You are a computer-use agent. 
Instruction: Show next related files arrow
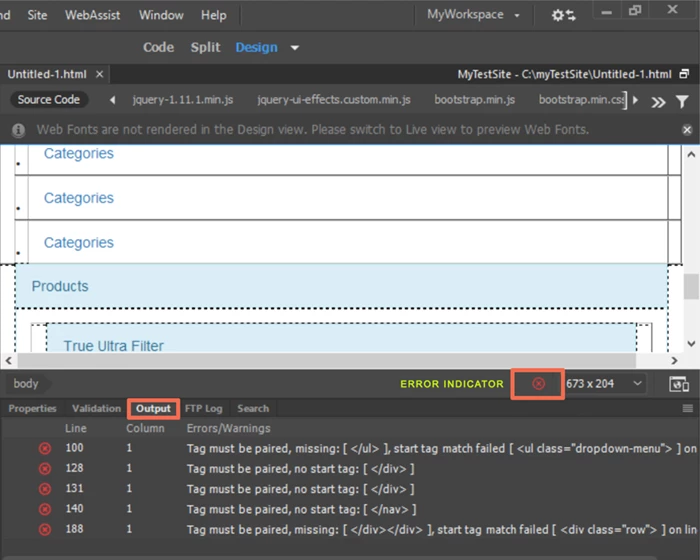click(x=635, y=100)
